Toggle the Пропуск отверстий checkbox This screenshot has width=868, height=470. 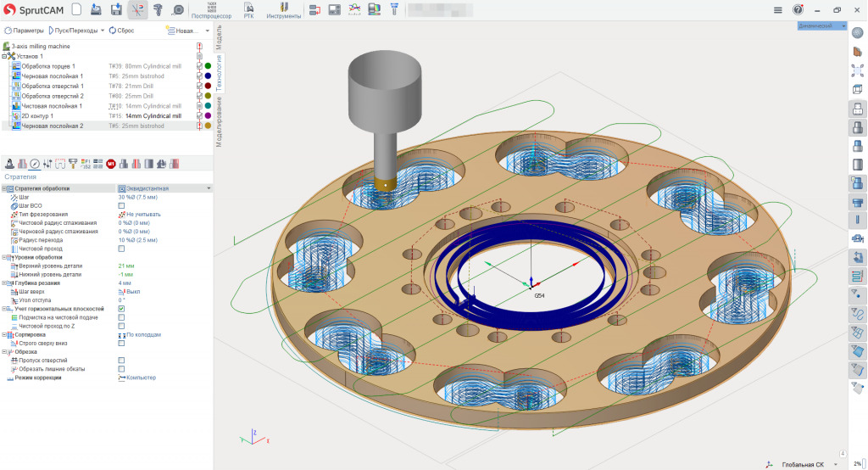[x=121, y=361]
